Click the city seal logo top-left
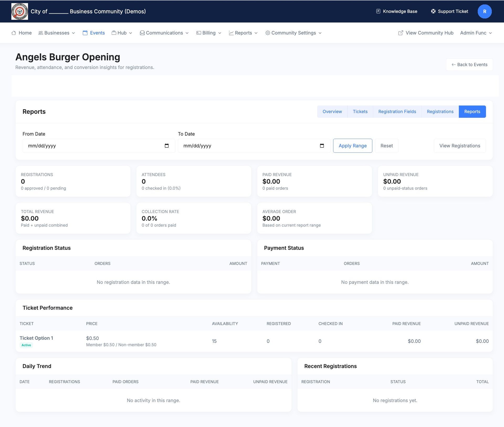This screenshot has width=504, height=427. point(20,11)
